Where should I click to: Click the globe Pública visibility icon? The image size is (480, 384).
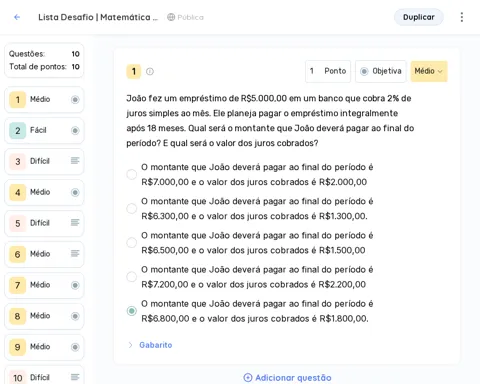click(x=171, y=17)
